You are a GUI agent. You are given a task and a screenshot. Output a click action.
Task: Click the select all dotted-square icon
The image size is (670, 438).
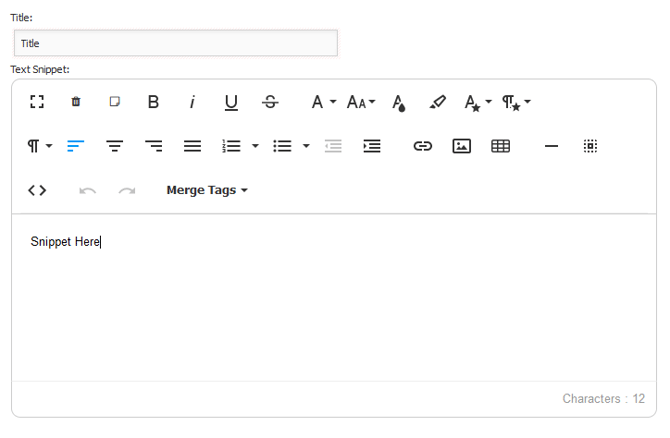pyautogui.click(x=590, y=146)
